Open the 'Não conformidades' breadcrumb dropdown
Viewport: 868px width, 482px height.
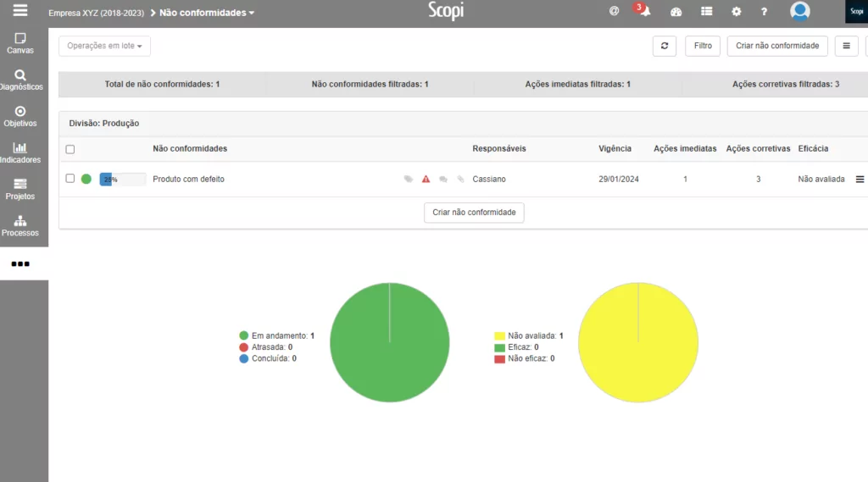coord(207,13)
